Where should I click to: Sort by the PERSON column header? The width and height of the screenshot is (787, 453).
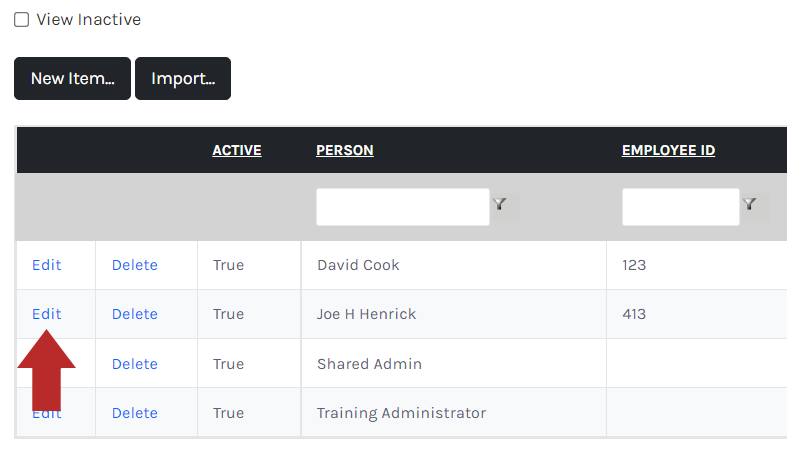click(345, 150)
